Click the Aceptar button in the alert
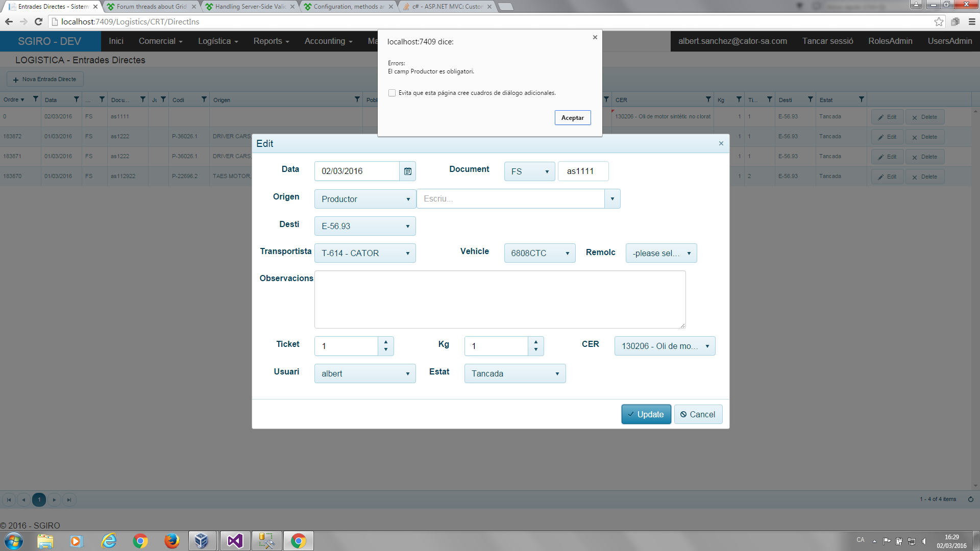 coord(572,118)
